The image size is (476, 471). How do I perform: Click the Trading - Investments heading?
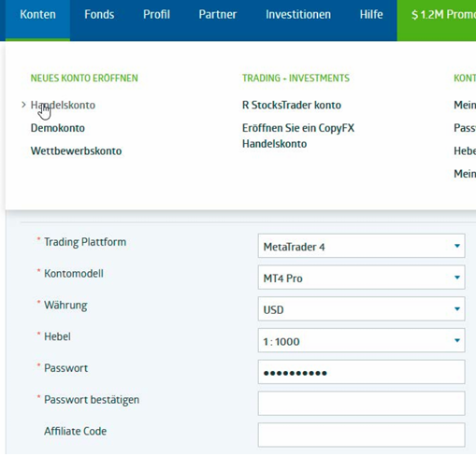pyautogui.click(x=296, y=78)
